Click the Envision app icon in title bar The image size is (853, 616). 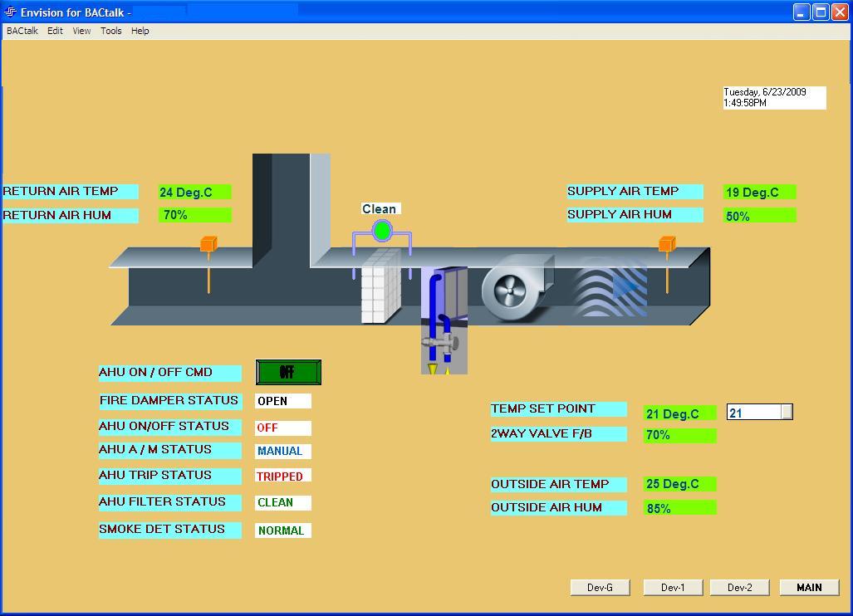[10, 12]
